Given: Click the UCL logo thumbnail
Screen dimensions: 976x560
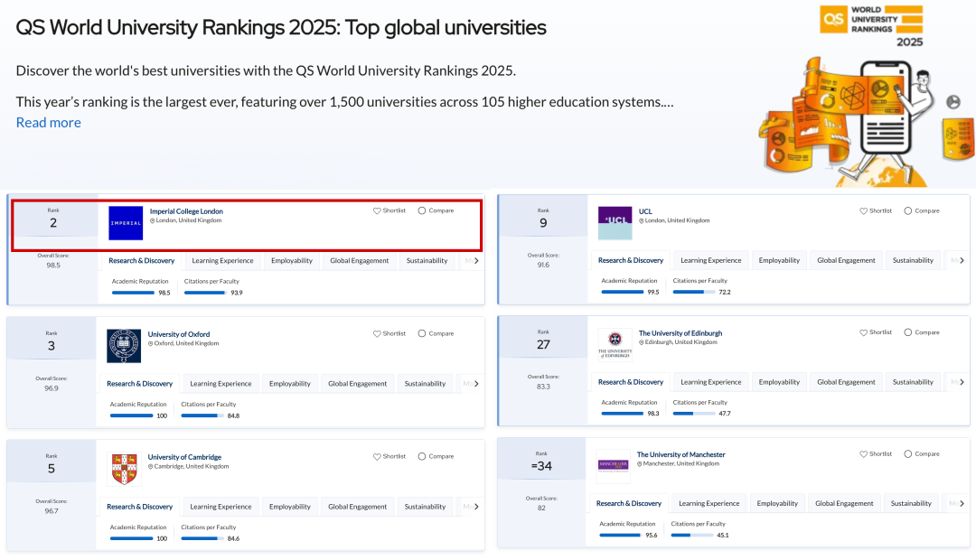Looking at the screenshot, I should coord(615,223).
